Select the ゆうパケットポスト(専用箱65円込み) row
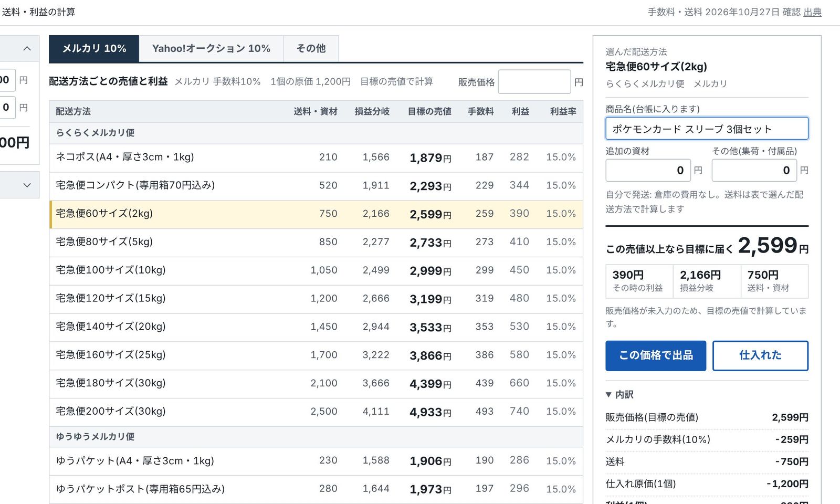 click(x=316, y=489)
